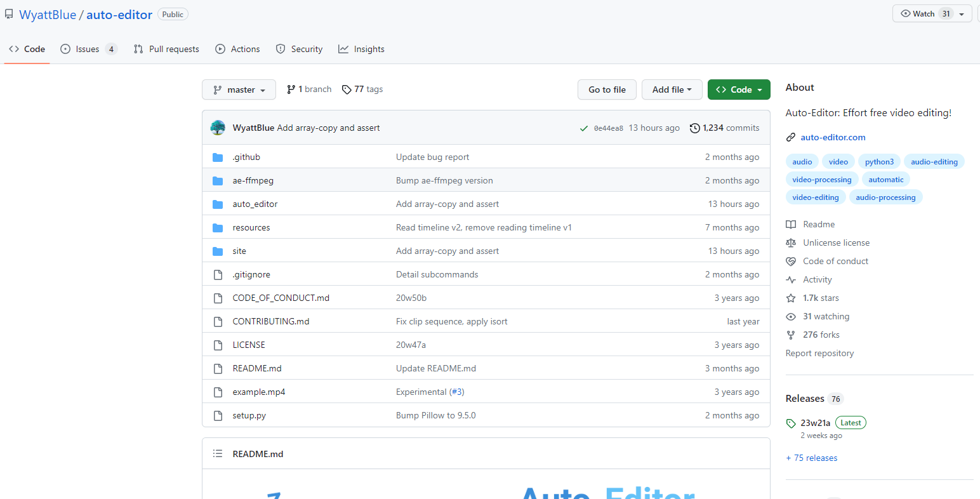Image resolution: width=980 pixels, height=499 pixels.
Task: Open the setup.py file
Action: coord(249,415)
